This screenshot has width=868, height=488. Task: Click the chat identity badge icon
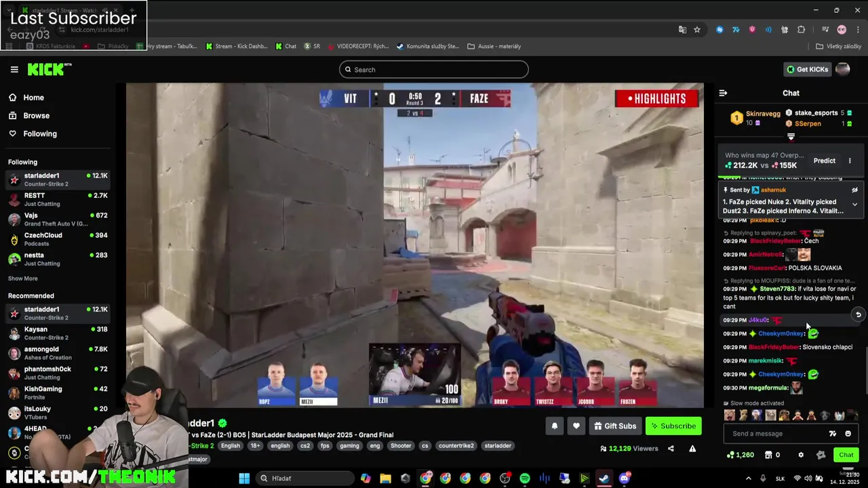point(821,455)
